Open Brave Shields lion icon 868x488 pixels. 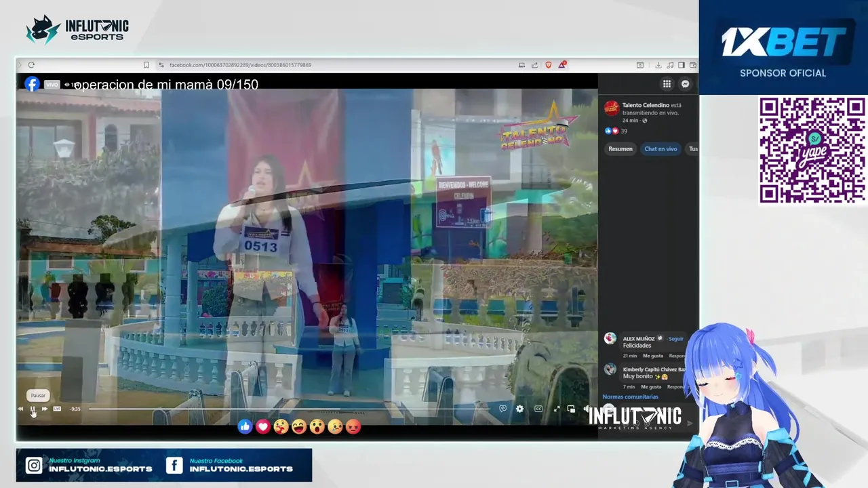(x=549, y=65)
